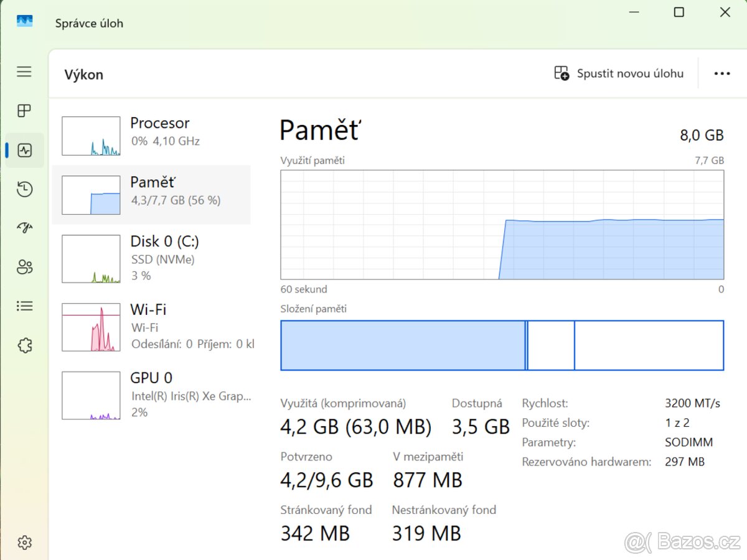Click Spustit novou úlohu button
Screen dimensions: 747x560
[x=619, y=73]
